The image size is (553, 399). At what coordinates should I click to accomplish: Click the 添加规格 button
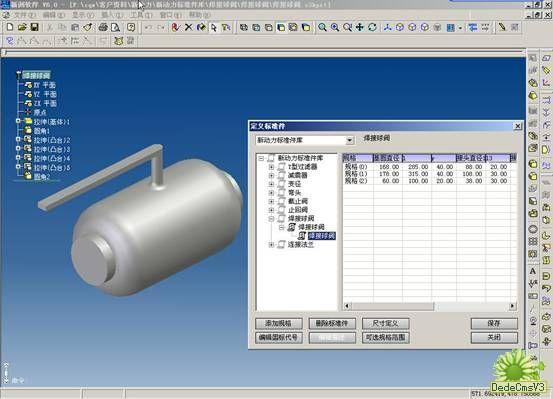click(279, 323)
